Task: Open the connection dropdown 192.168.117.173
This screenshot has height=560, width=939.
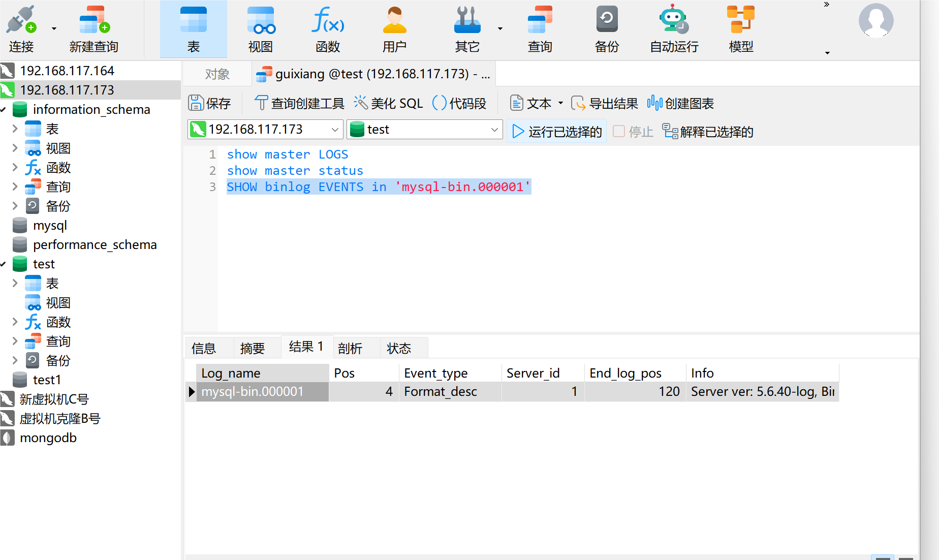Action: pos(265,130)
